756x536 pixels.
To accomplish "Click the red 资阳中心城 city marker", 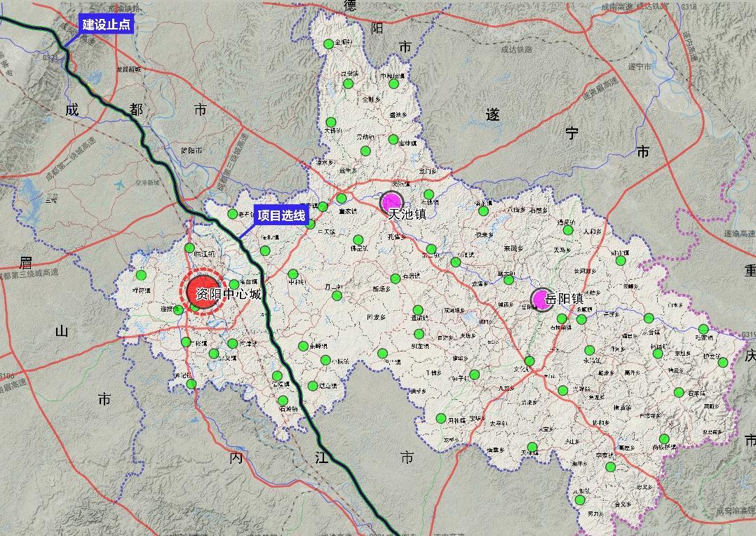I will tap(202, 293).
